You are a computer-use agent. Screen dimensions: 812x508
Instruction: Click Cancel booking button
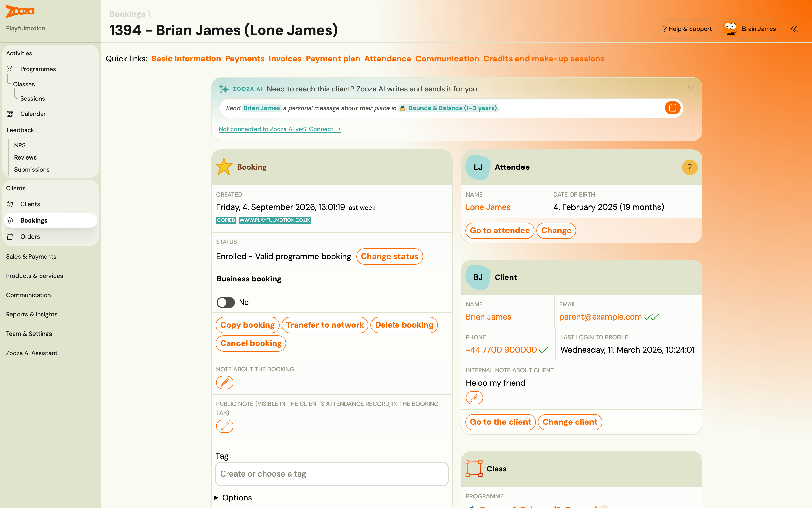[x=251, y=343]
